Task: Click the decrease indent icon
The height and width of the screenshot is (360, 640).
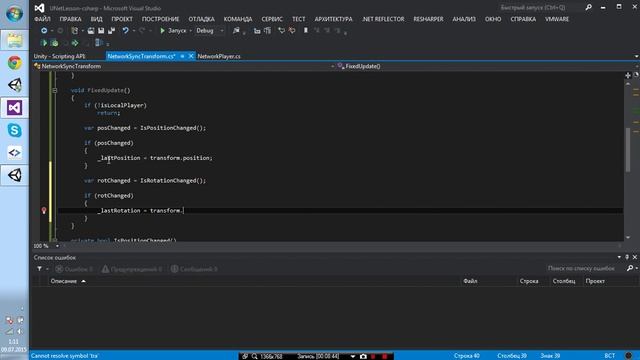Action: 257,31
